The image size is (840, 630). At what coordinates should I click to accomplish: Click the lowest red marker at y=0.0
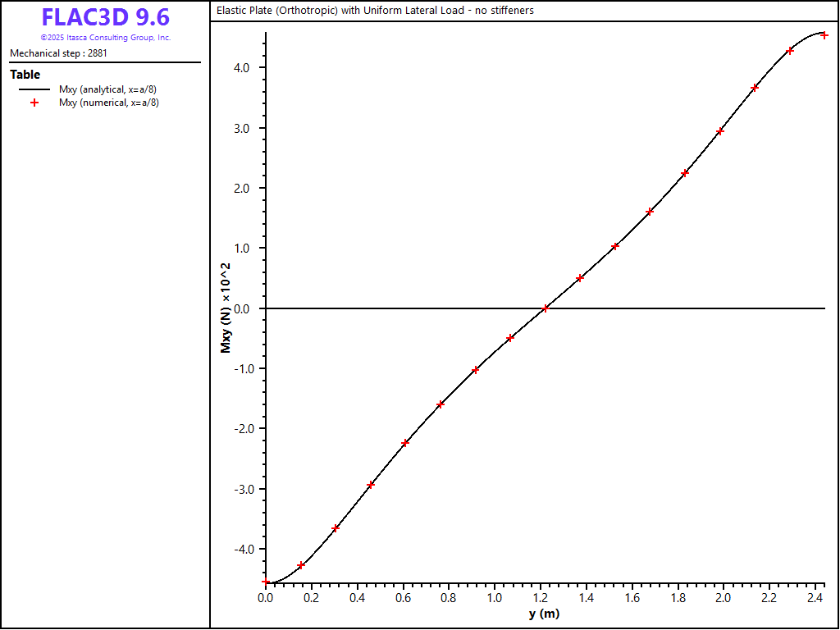[266, 582]
